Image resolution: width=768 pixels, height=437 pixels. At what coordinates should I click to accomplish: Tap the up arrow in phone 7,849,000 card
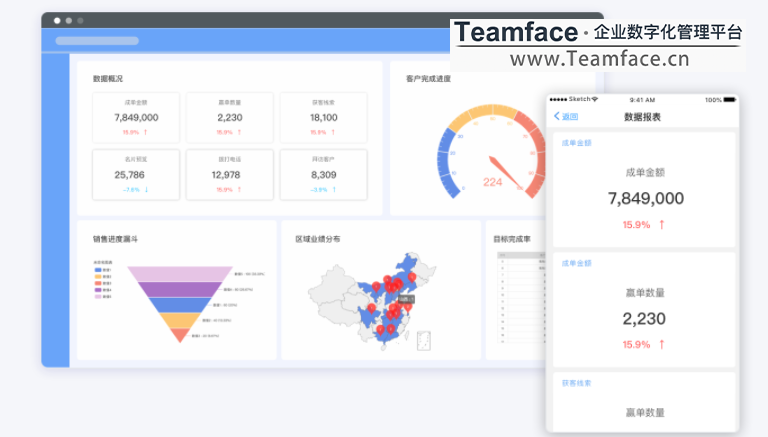pos(662,225)
